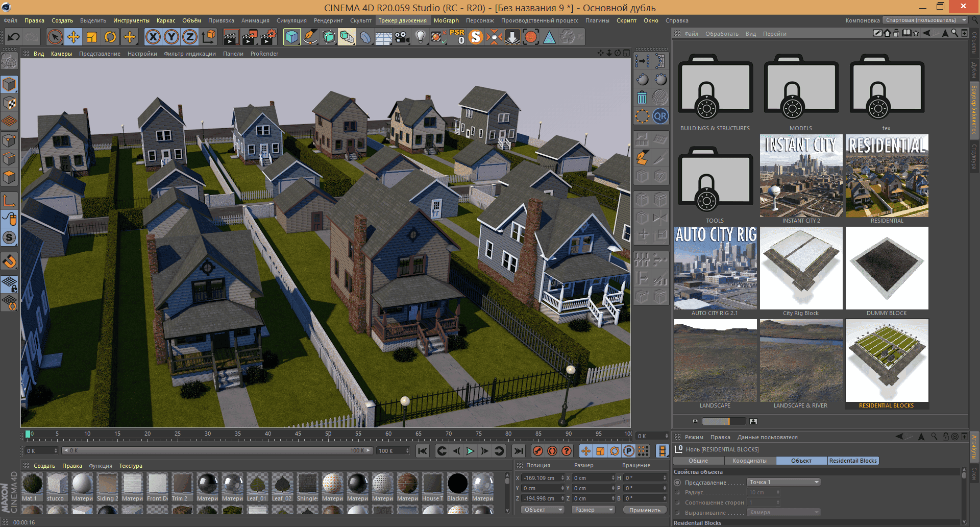The height and width of the screenshot is (527, 980).
Task: Click the PSR 0 reset icon
Action: click(x=457, y=37)
